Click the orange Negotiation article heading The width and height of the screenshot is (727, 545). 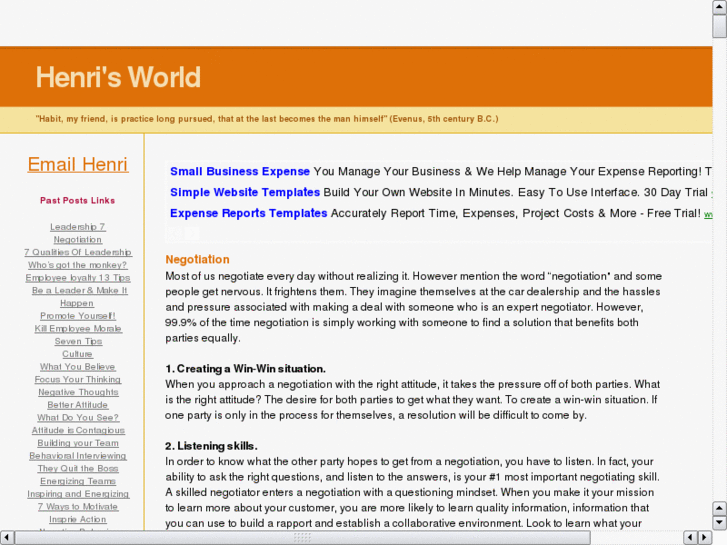(198, 259)
